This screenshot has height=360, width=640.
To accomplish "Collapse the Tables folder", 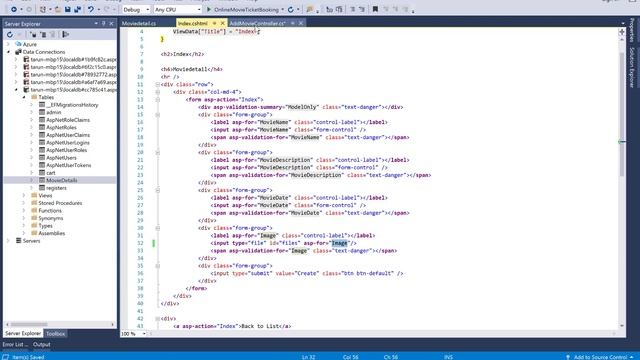I will pos(24,97).
